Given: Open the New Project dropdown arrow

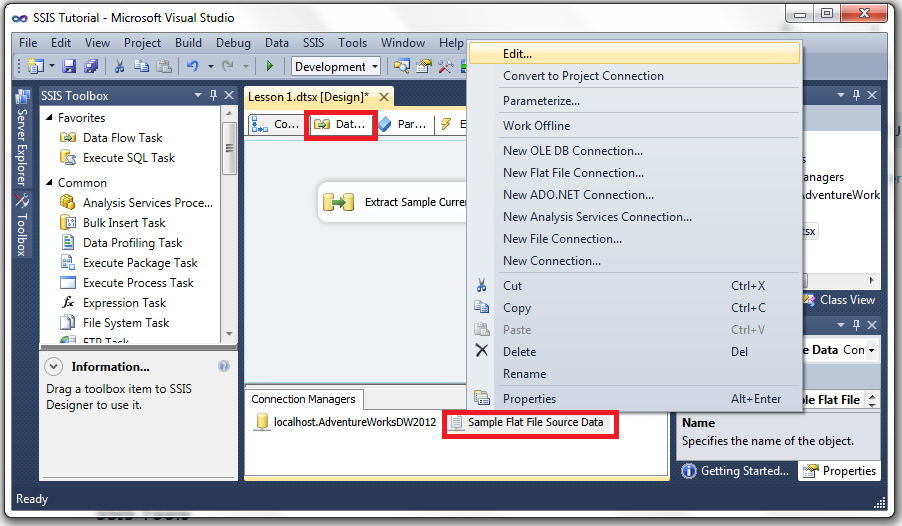Looking at the screenshot, I should [x=52, y=67].
